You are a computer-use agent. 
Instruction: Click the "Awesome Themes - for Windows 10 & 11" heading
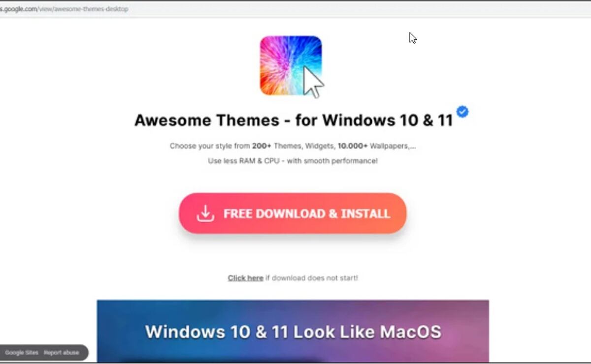tap(294, 121)
